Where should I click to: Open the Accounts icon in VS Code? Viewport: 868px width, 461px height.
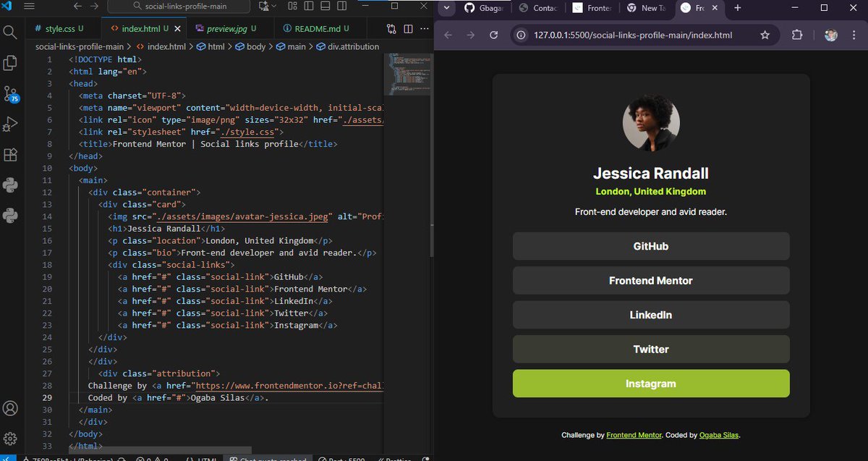tap(10, 408)
